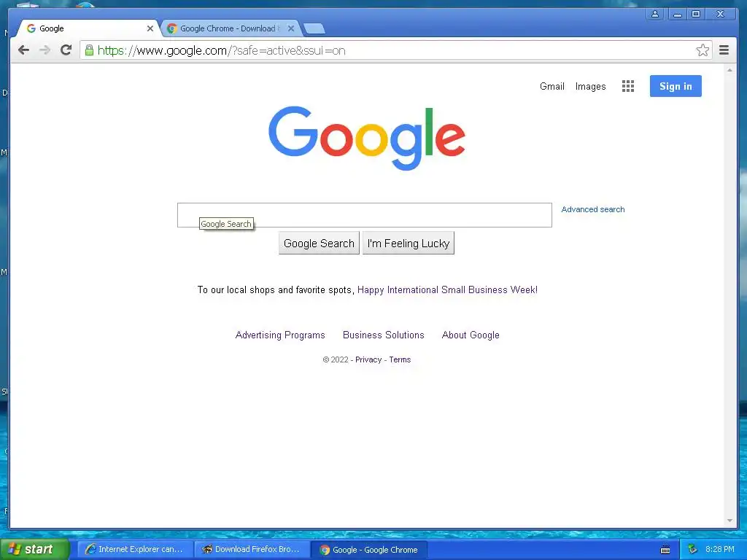Open the Advanced search link
The width and height of the screenshot is (747, 560).
point(592,209)
